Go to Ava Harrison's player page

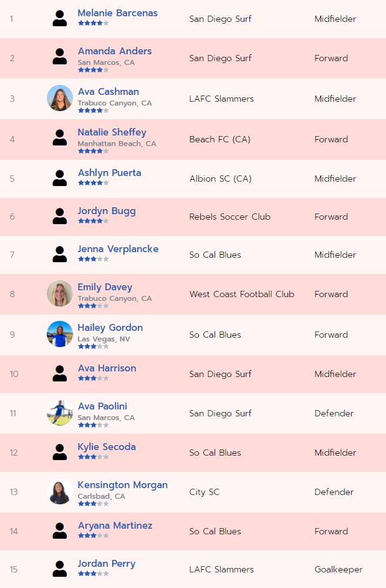[x=107, y=368]
